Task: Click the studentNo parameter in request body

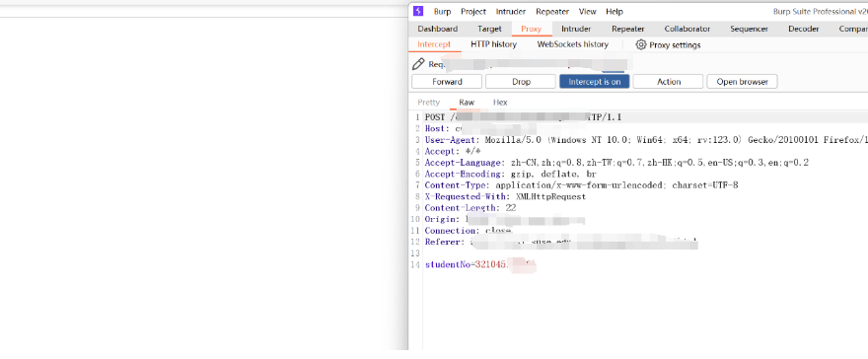Action: point(479,265)
